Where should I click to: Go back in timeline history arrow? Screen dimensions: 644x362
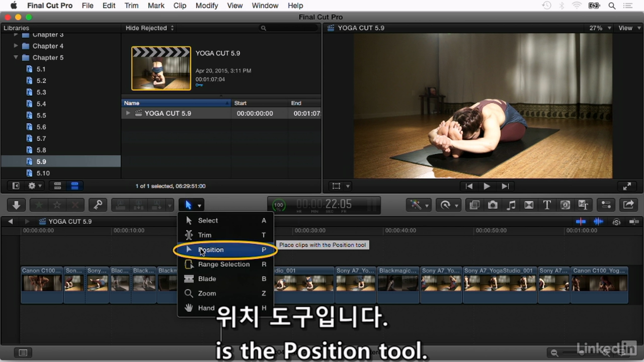coord(10,221)
